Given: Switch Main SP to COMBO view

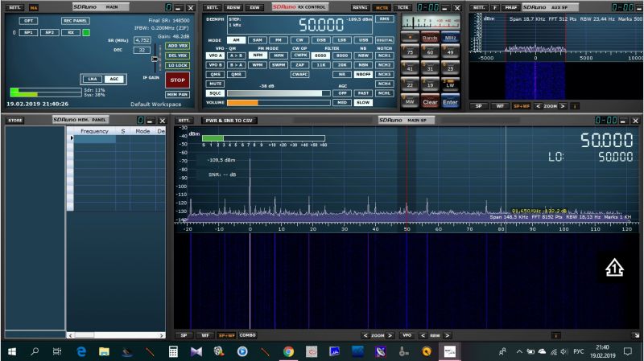Looking at the screenshot, I should pyautogui.click(x=248, y=335).
